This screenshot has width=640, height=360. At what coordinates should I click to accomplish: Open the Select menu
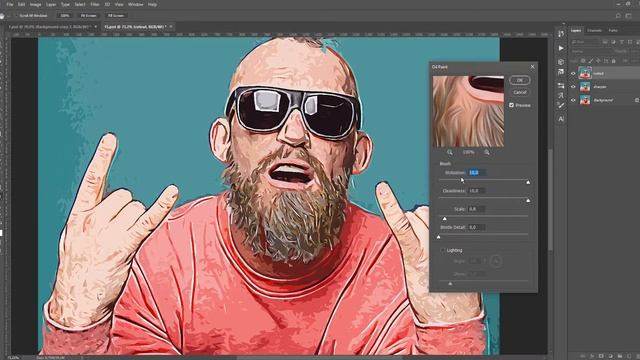[80, 4]
